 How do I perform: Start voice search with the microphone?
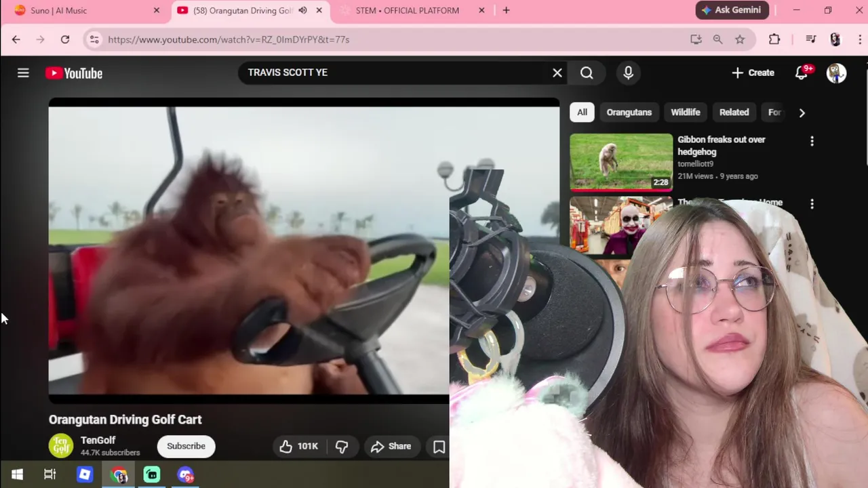(628, 73)
